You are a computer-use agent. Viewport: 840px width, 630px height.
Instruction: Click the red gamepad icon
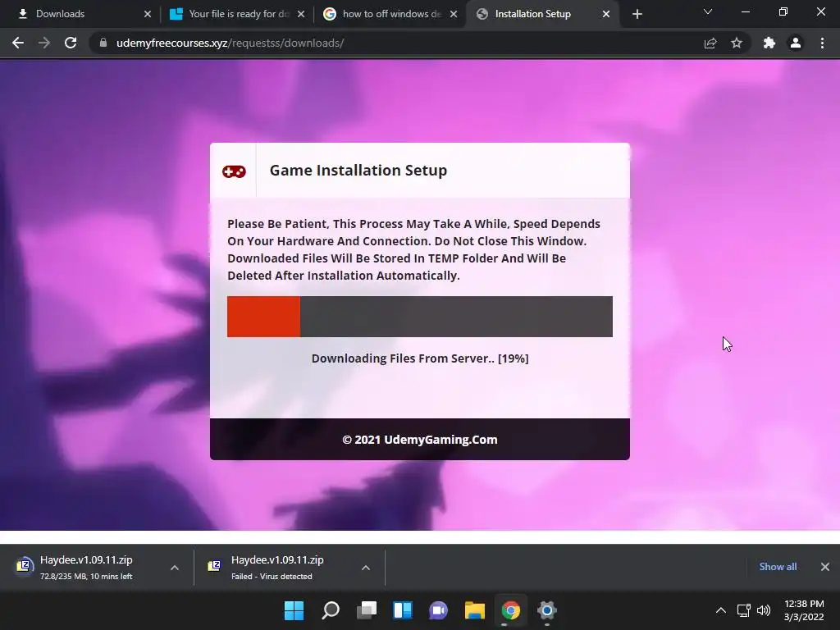(234, 171)
